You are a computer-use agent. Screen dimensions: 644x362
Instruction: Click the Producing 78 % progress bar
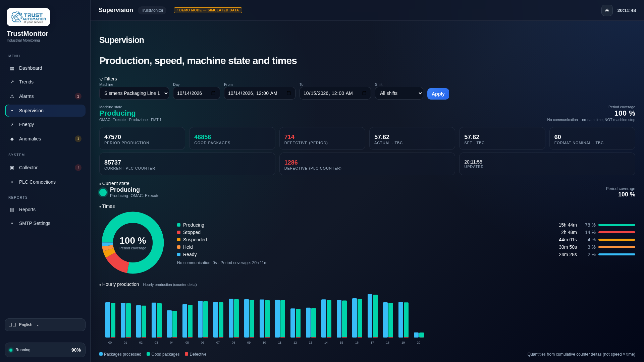coord(617,225)
